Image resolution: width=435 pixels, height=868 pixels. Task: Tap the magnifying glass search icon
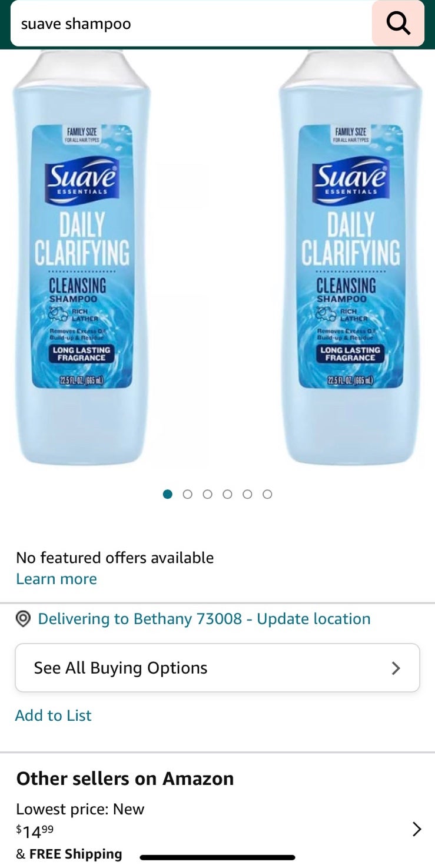398,24
